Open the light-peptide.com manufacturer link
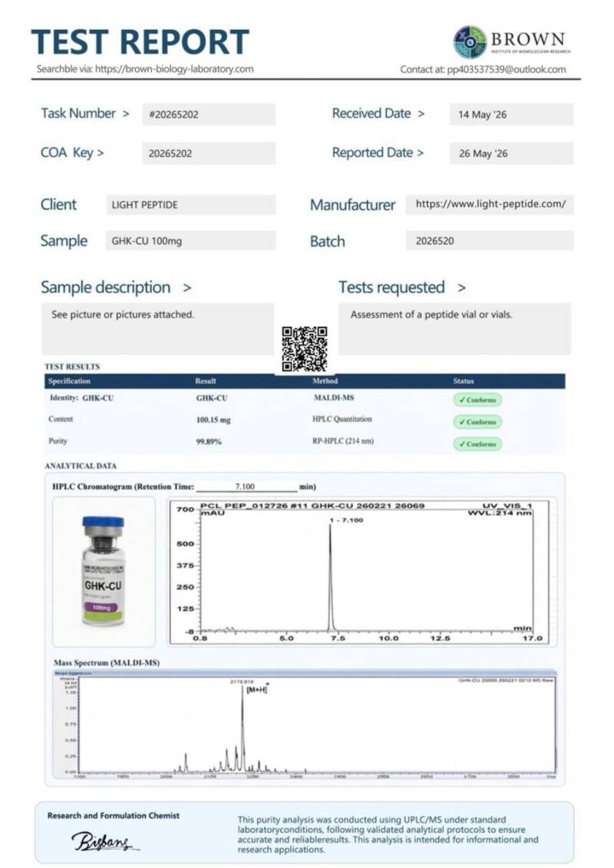Image resolution: width=614 pixels, height=868 pixels. click(490, 203)
